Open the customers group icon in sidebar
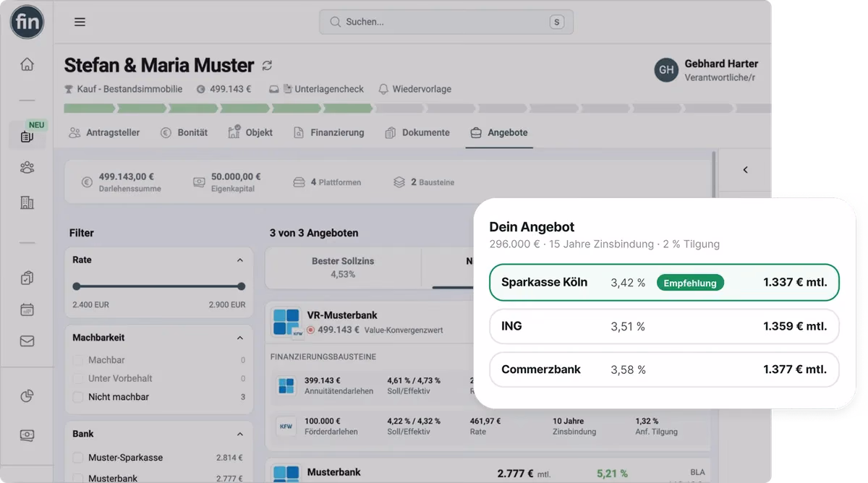This screenshot has width=868, height=483. coord(27,168)
